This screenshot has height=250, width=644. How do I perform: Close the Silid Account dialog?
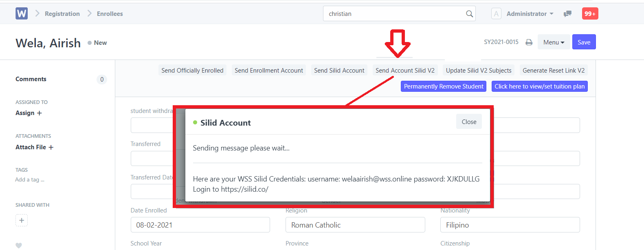pyautogui.click(x=469, y=122)
